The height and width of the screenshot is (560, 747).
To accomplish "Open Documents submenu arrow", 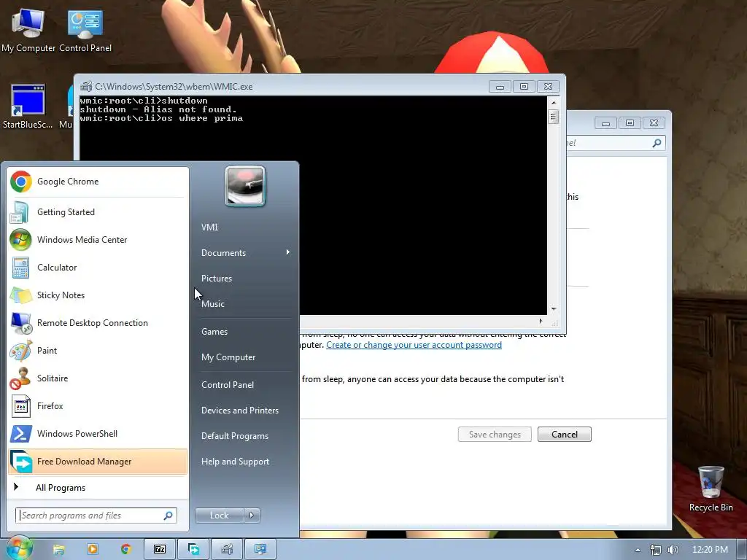I will (x=287, y=252).
